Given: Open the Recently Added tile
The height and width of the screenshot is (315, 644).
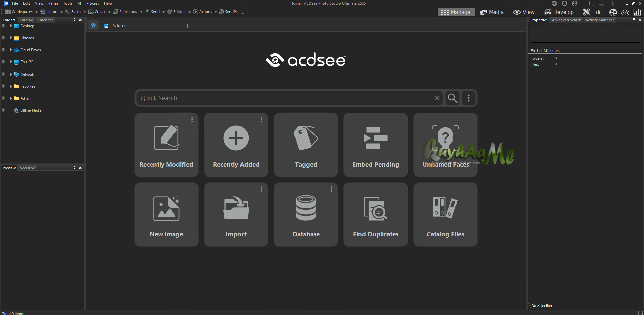Looking at the screenshot, I should click(x=236, y=145).
